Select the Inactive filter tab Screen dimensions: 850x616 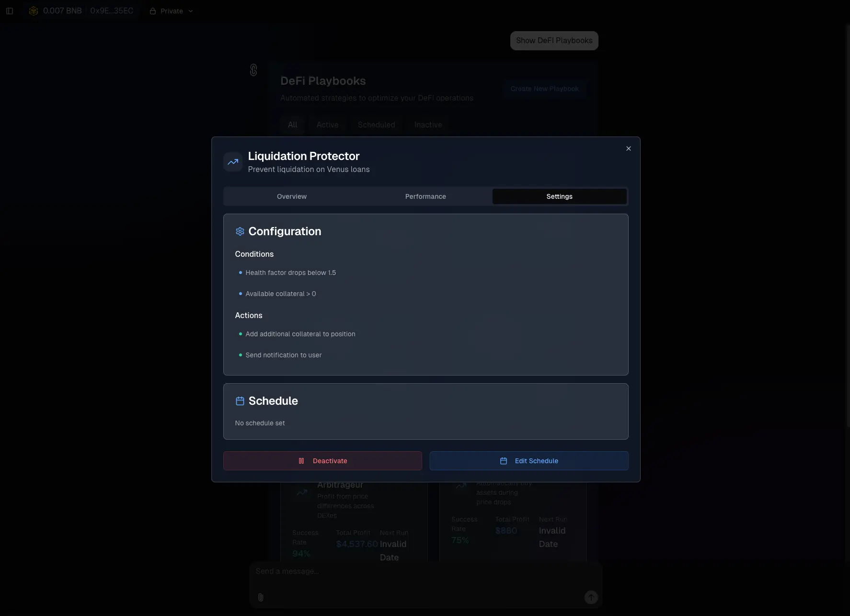click(428, 125)
